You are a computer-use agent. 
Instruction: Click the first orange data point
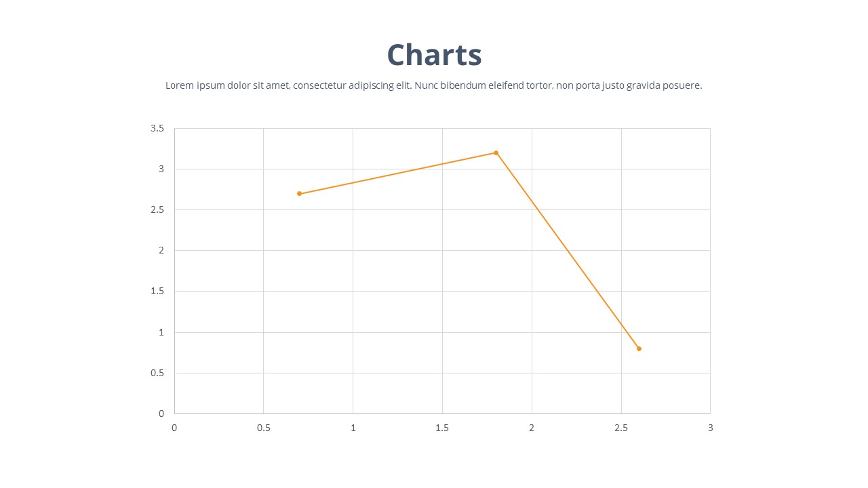point(299,194)
